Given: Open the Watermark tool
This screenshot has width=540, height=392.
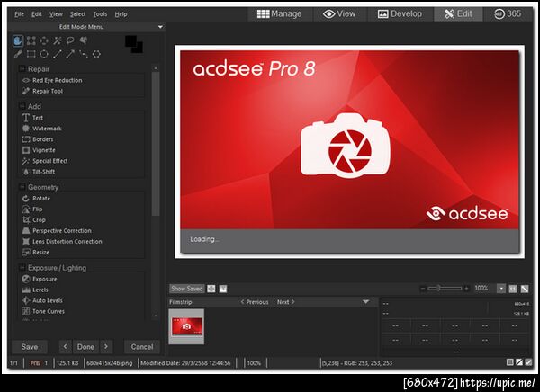Looking at the screenshot, I should point(41,129).
